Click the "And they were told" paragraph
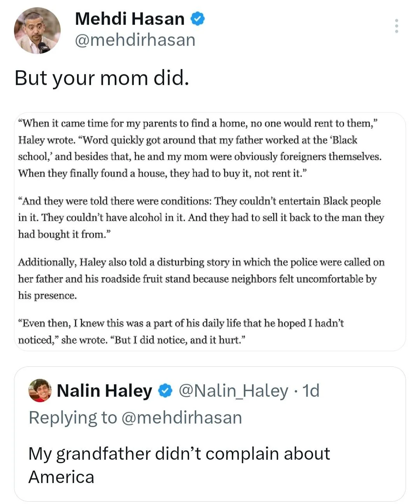 pyautogui.click(x=201, y=218)
